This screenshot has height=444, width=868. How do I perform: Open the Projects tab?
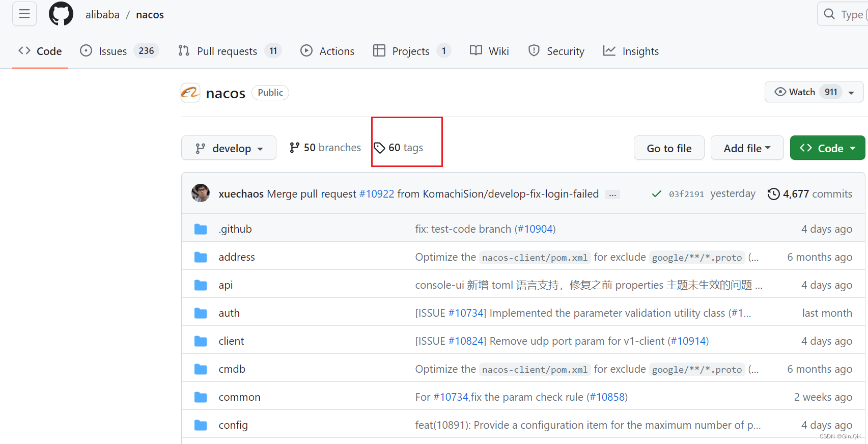[412, 51]
